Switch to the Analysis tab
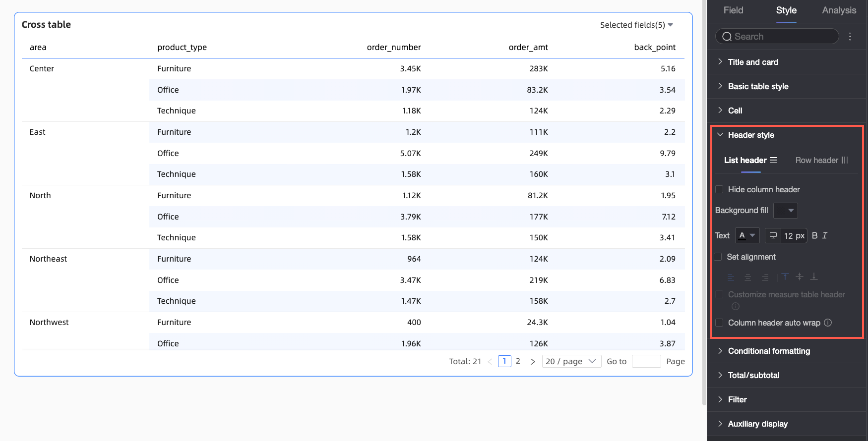Image resolution: width=868 pixels, height=441 pixels. click(839, 10)
